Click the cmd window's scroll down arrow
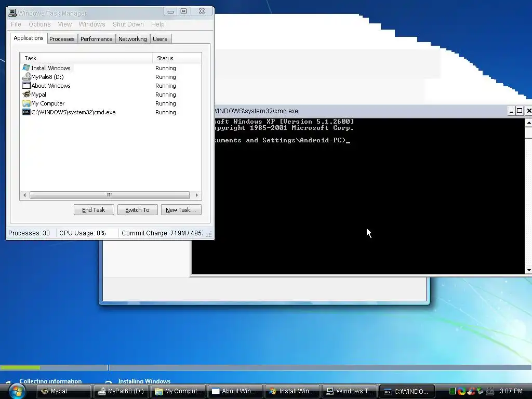Screen dimensions: 532x399 528,270
